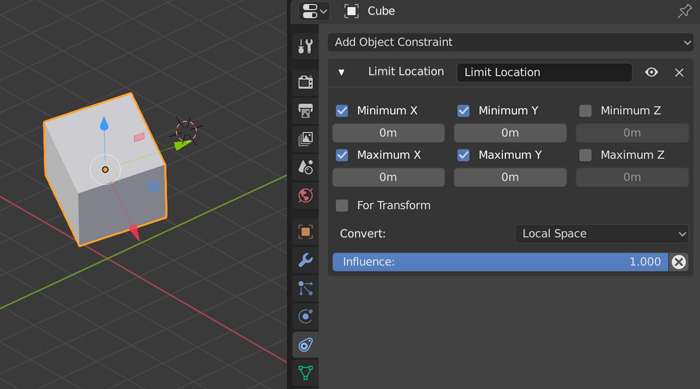Screen dimensions: 700x389
Task: Uncheck the Maximum Y checkbox
Action: [463, 155]
